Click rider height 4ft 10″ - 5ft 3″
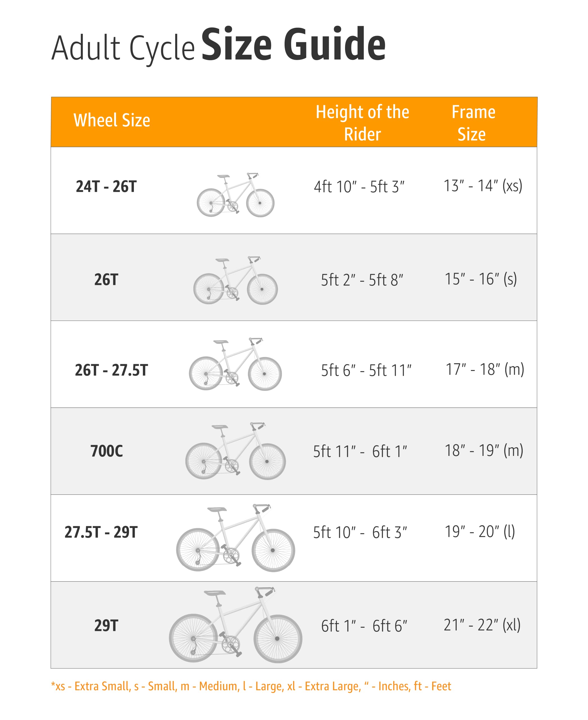Image resolution: width=588 pixels, height=720 pixels. tap(359, 187)
